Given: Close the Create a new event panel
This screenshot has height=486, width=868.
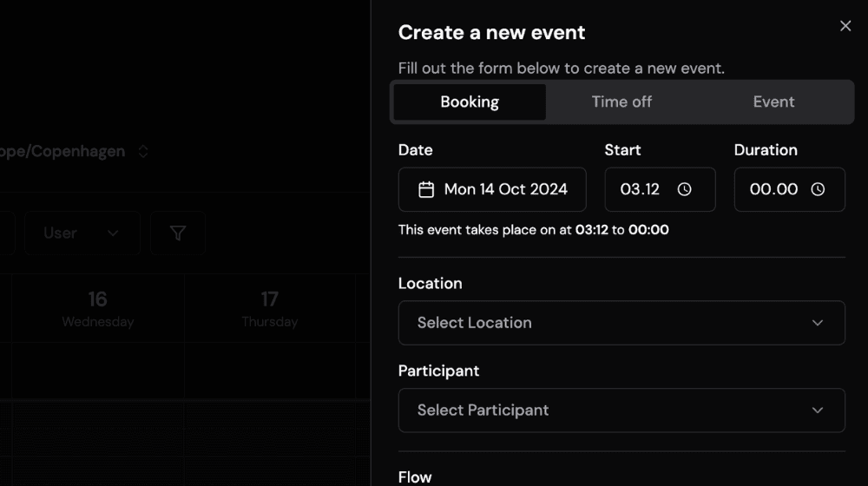Looking at the screenshot, I should 845,26.
